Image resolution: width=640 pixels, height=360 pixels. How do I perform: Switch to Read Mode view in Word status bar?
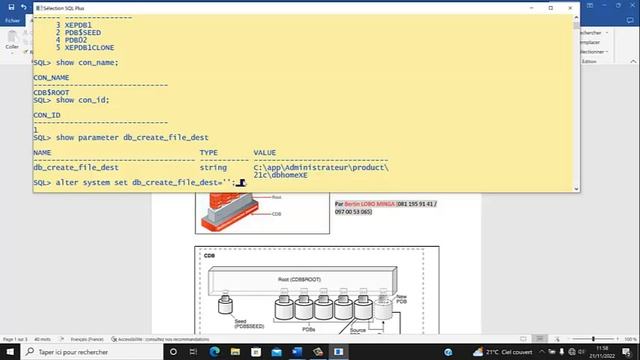(523, 339)
